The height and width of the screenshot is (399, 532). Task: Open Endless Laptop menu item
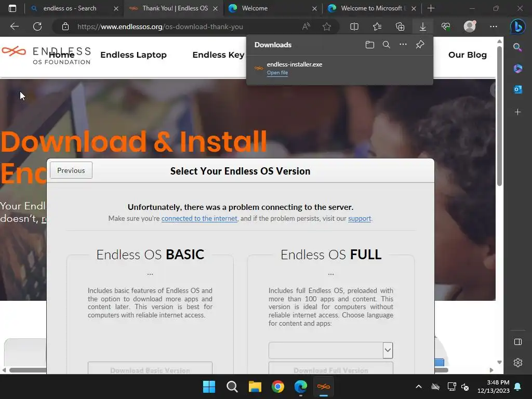134,55
